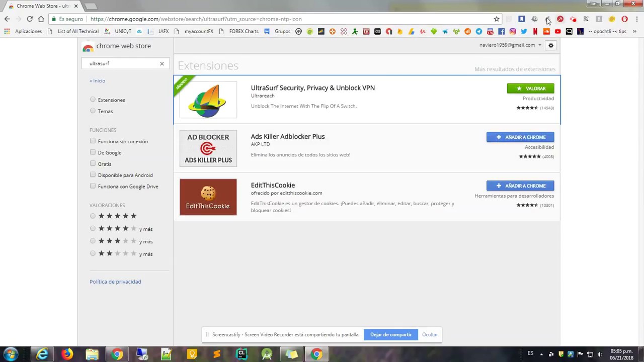The height and width of the screenshot is (362, 644).
Task: Open the FOREX Charts bookmark
Action: coord(238,31)
